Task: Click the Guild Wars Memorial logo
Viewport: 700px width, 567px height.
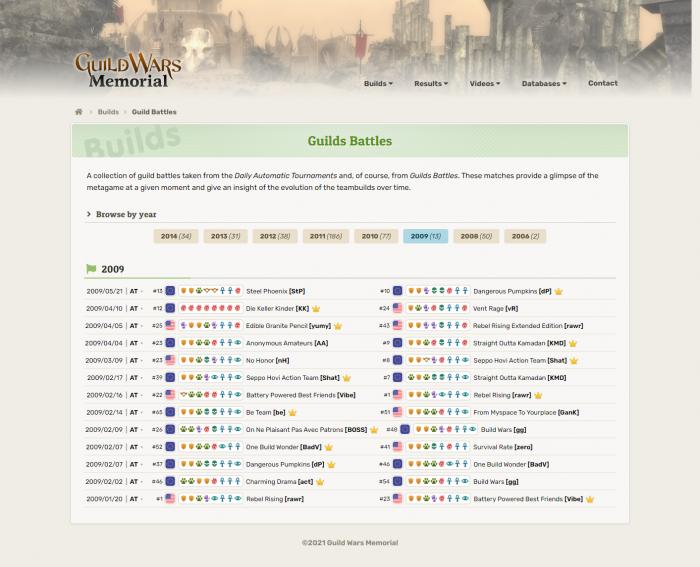Action: pos(128,70)
